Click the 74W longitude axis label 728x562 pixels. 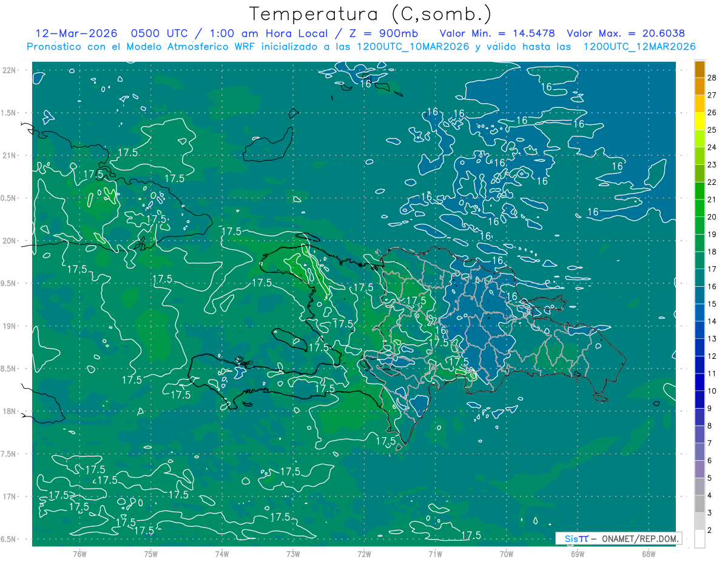(x=221, y=554)
